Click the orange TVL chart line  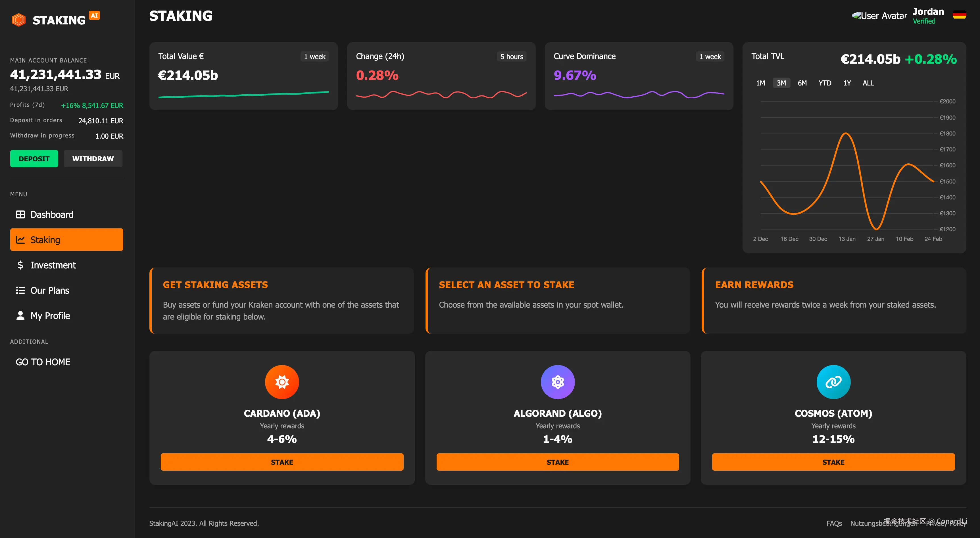pos(845,133)
